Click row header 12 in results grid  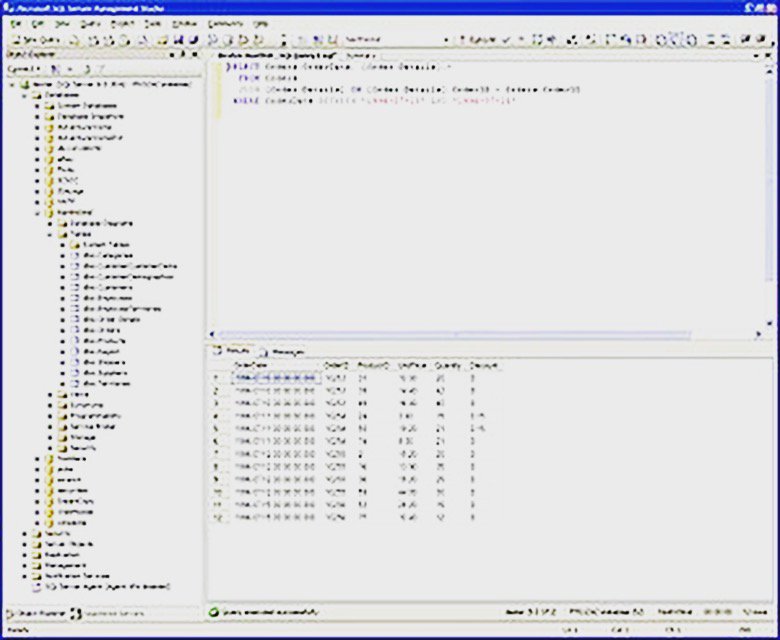click(218, 517)
